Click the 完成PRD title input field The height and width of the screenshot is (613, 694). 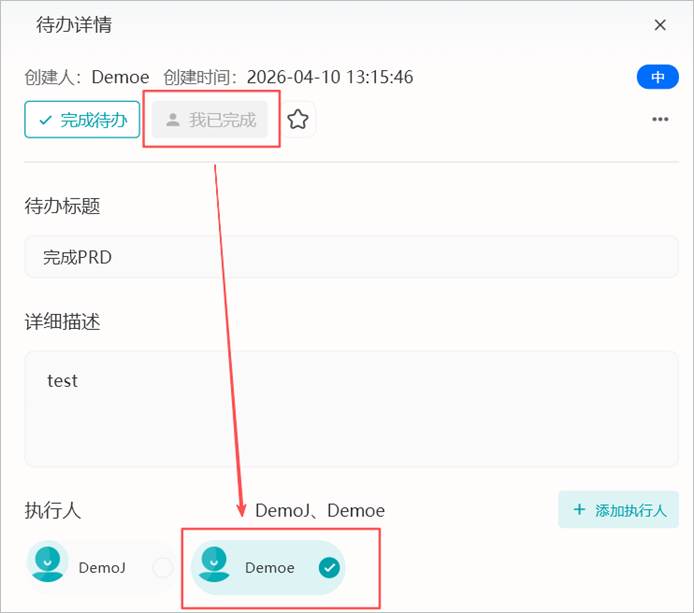pyautogui.click(x=351, y=257)
